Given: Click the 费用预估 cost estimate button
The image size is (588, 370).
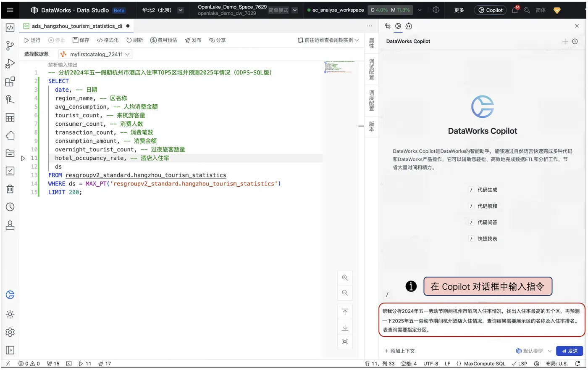Looking at the screenshot, I should [x=164, y=40].
